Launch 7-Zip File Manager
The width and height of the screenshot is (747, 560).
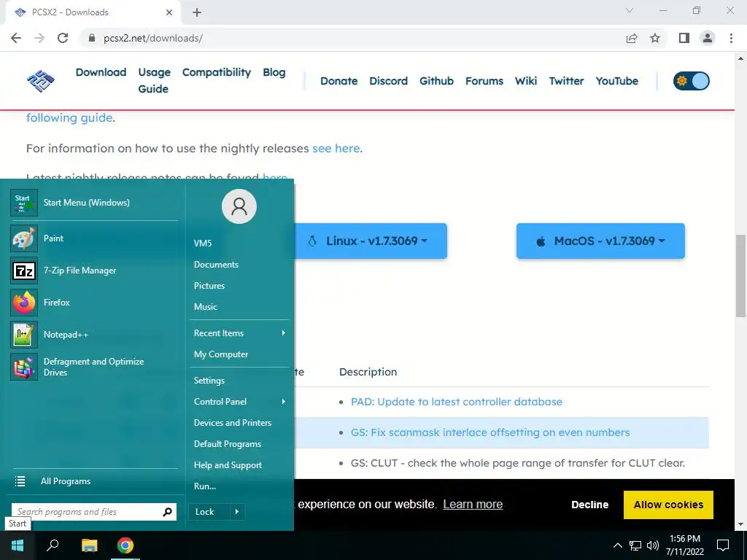pyautogui.click(x=94, y=271)
